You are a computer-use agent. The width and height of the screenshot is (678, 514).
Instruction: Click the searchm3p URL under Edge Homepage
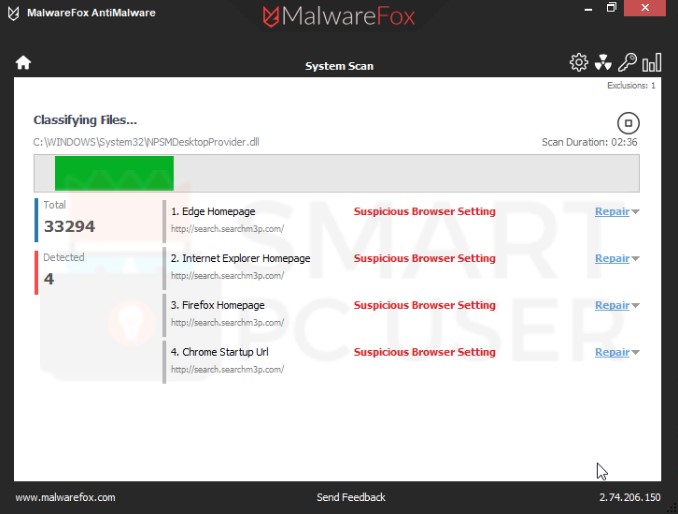tap(227, 229)
